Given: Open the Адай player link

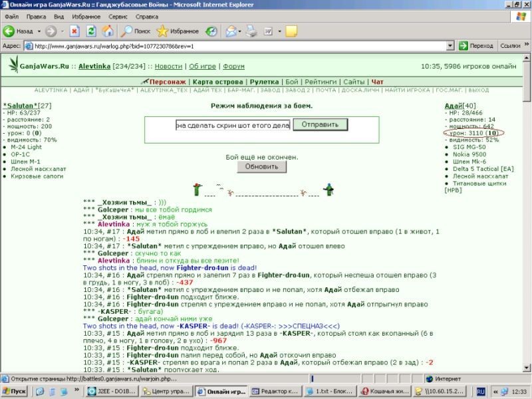Looking at the screenshot, I should coord(454,106).
